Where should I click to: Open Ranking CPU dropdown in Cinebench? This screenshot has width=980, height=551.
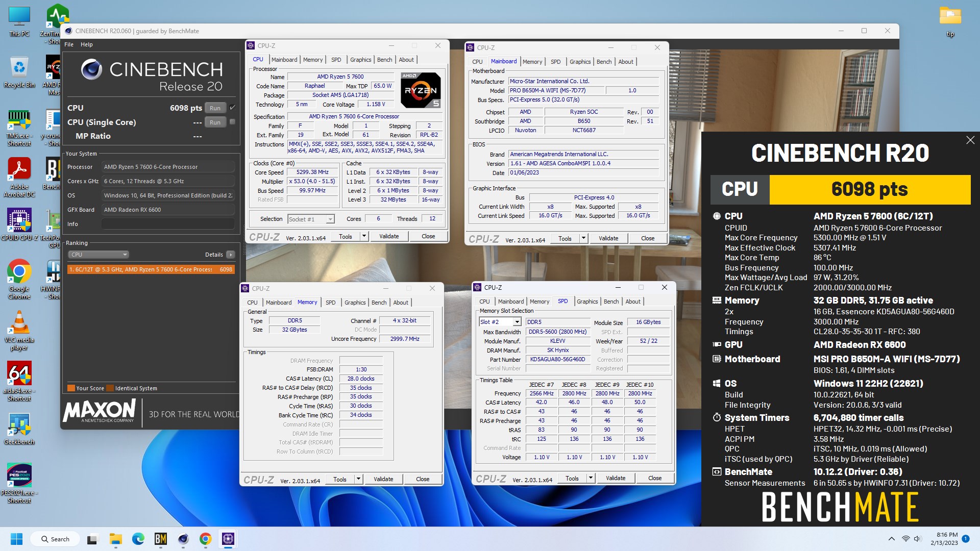point(99,255)
